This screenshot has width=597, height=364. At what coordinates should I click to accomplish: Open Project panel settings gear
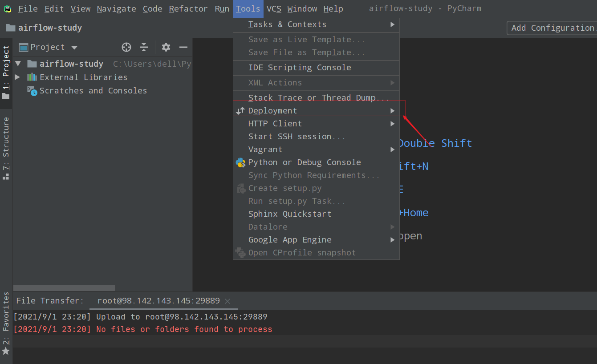(166, 47)
